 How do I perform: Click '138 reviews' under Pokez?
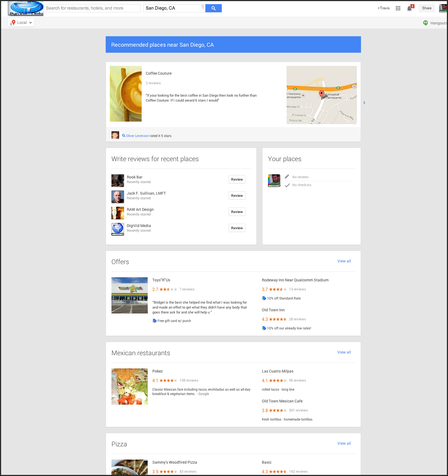click(x=189, y=380)
